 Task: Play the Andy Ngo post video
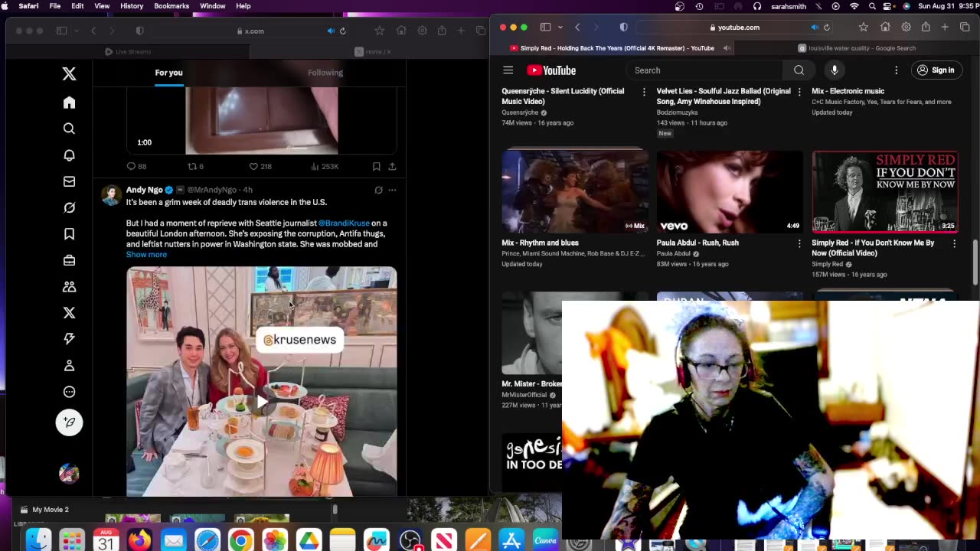262,400
